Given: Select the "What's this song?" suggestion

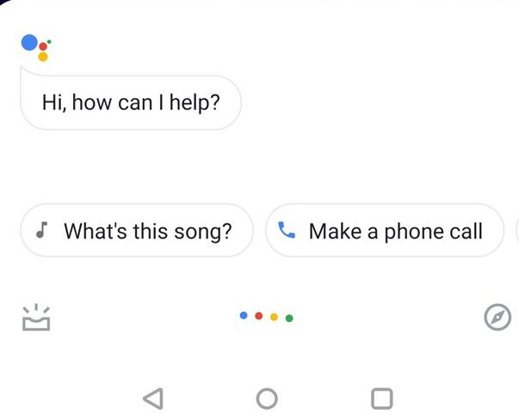Looking at the screenshot, I should click(137, 231).
